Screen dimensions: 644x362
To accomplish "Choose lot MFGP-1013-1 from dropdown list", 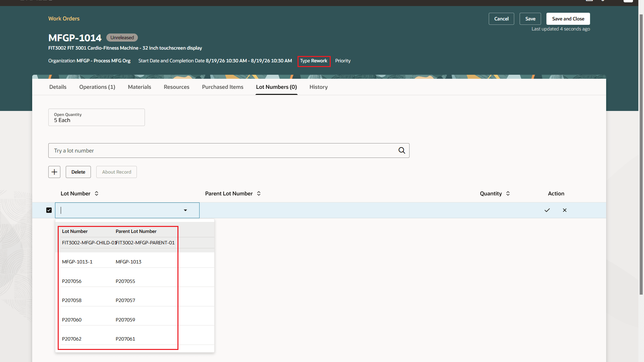I will point(77,262).
